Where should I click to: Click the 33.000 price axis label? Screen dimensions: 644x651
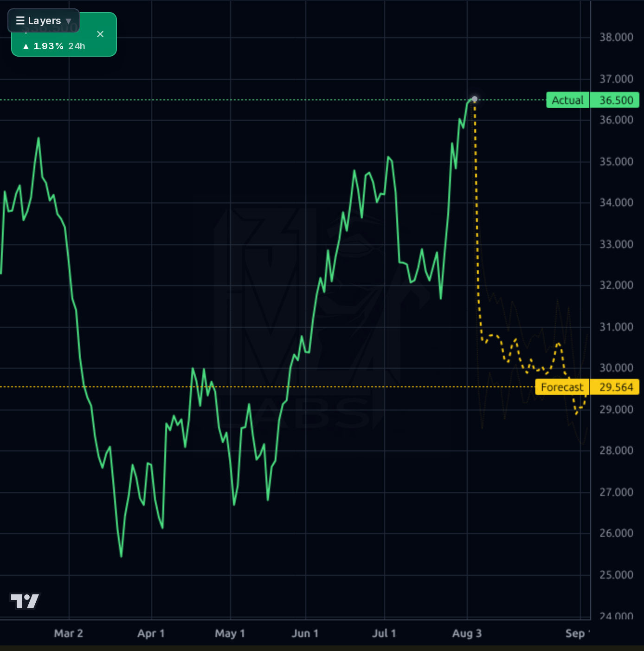point(616,244)
